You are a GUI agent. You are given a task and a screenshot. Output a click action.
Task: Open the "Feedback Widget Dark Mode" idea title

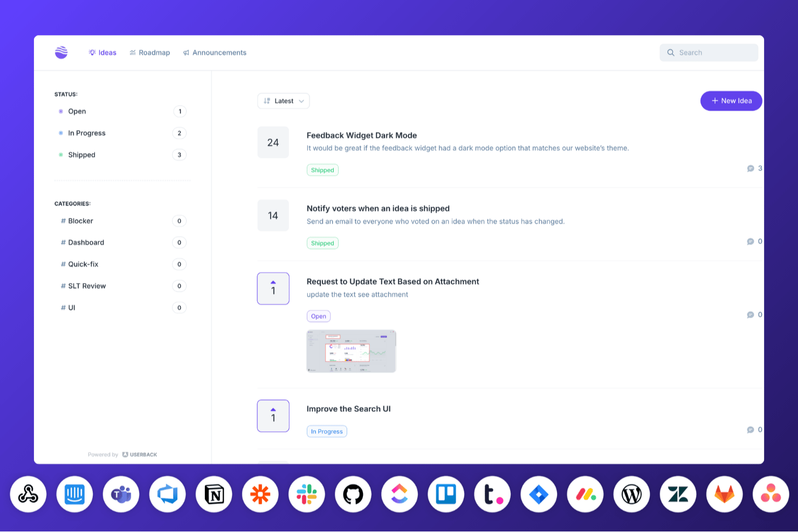pos(362,135)
